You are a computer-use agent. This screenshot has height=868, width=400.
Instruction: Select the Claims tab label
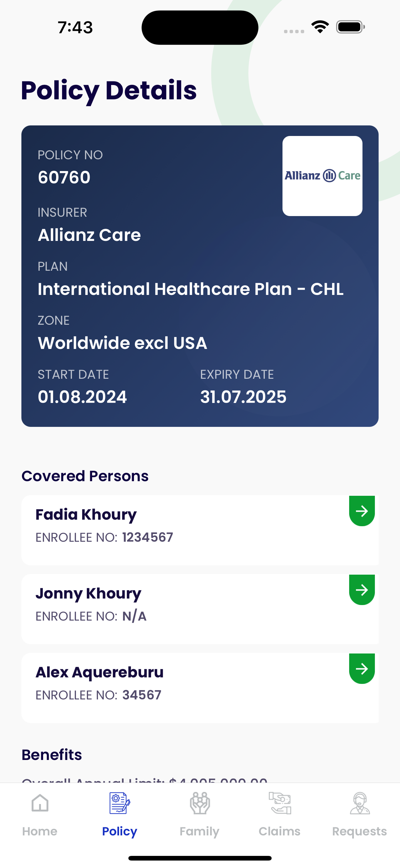point(279,831)
